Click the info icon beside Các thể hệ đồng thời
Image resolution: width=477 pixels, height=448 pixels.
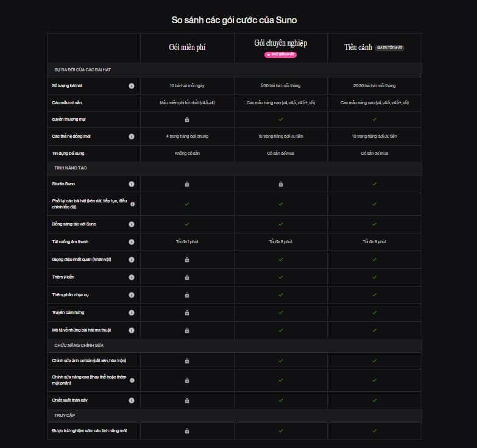pyautogui.click(x=132, y=136)
